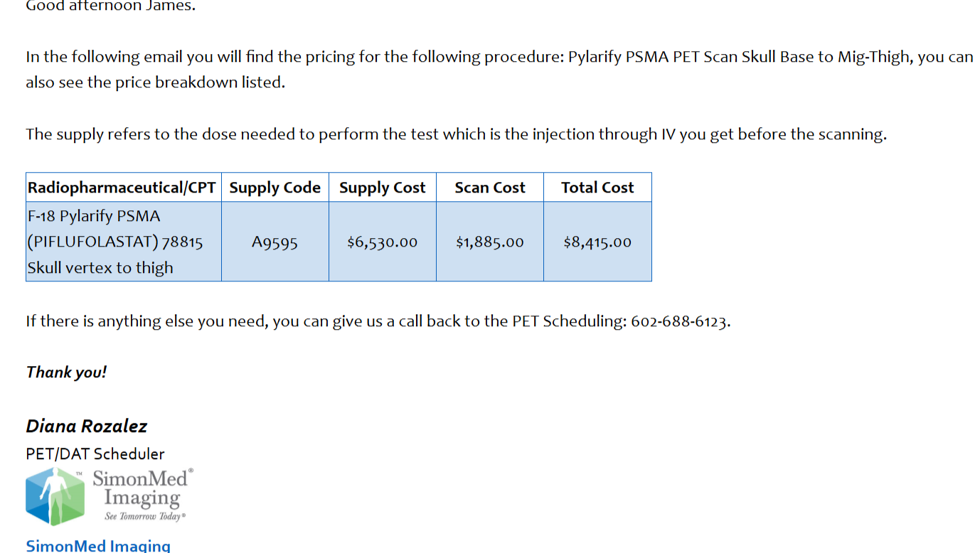This screenshot has height=553, width=980.
Task: Click the SimonMed Imaging logo icon
Action: point(55,497)
